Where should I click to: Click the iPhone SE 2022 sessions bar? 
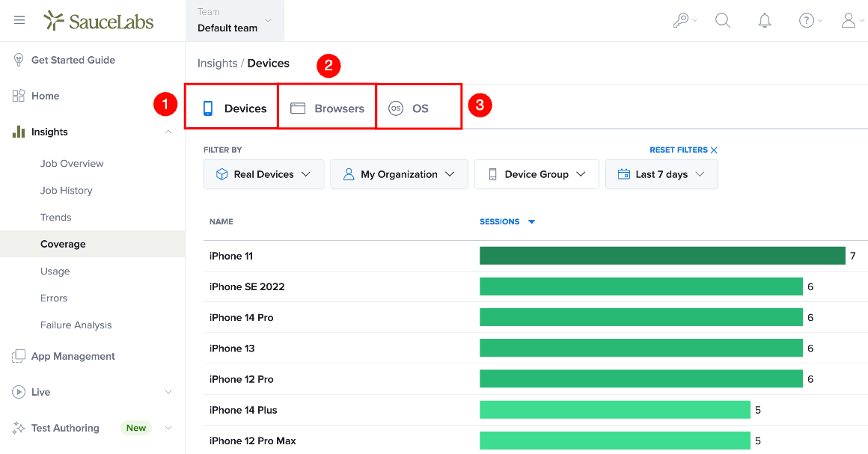641,286
